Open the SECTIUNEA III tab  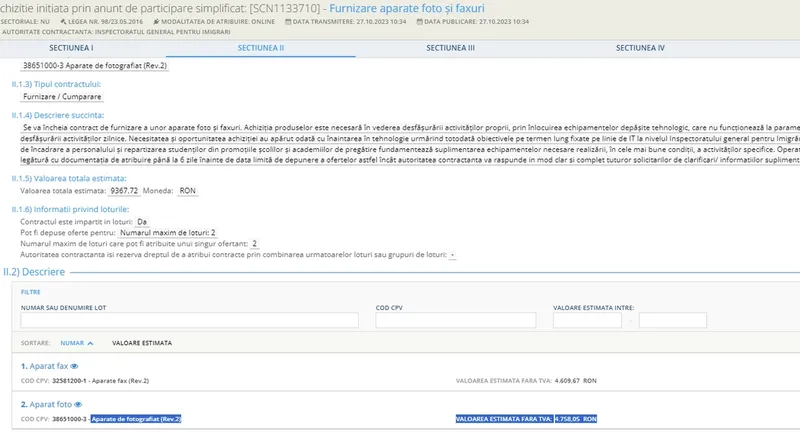451,48
